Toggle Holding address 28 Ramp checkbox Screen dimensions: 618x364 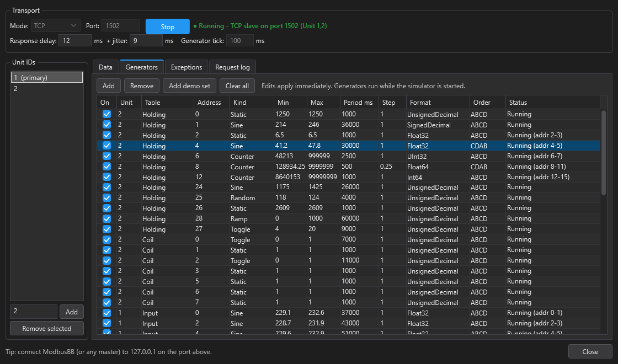click(x=107, y=218)
